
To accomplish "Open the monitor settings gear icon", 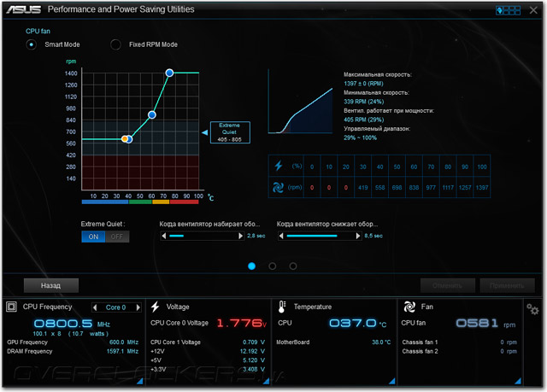I will (x=532, y=309).
